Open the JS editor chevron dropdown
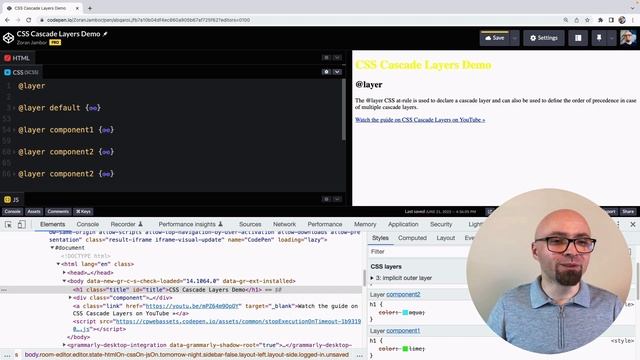 (x=337, y=199)
